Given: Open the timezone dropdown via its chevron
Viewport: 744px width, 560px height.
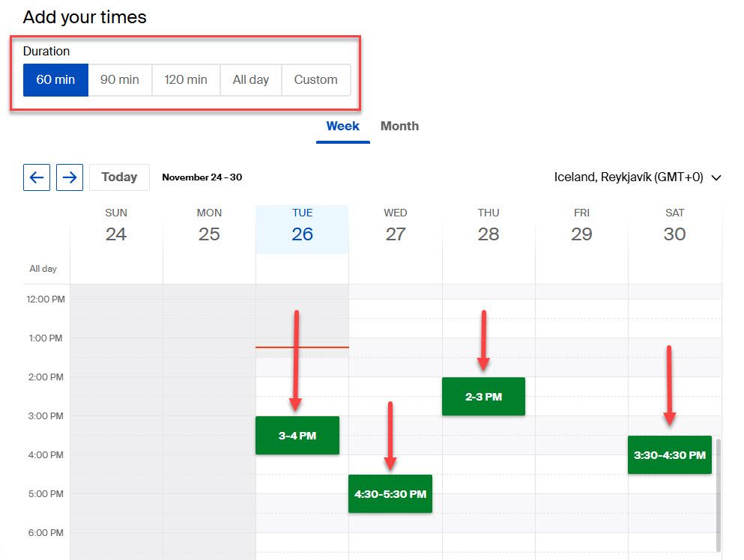Looking at the screenshot, I should point(716,177).
